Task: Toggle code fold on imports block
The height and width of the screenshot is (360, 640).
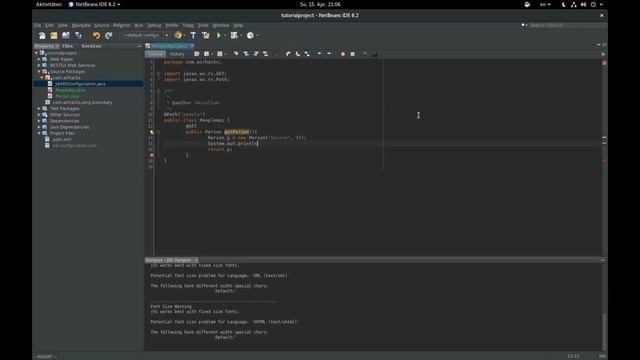Action: [x=158, y=74]
